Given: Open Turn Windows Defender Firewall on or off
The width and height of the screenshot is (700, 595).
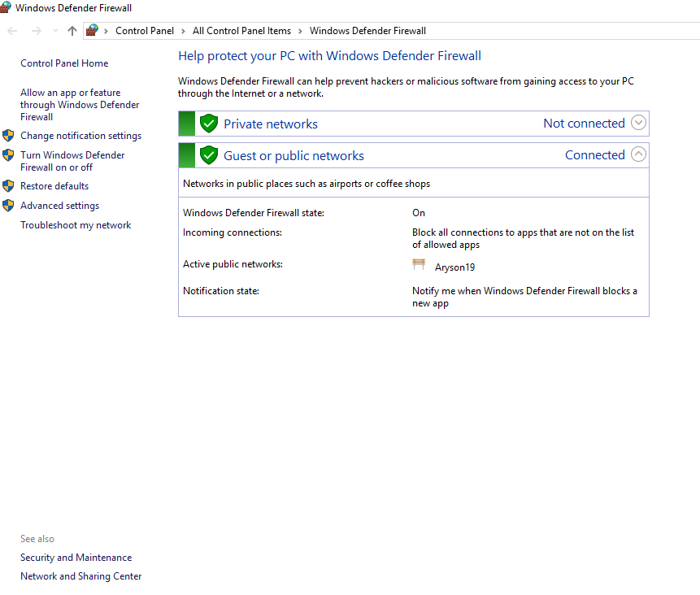Looking at the screenshot, I should tap(72, 161).
